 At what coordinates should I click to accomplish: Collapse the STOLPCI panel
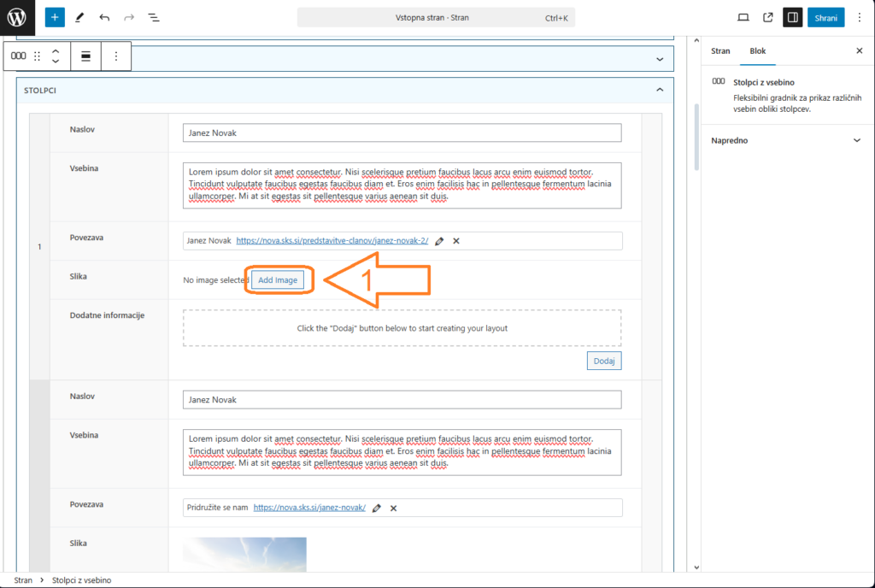pyautogui.click(x=659, y=90)
